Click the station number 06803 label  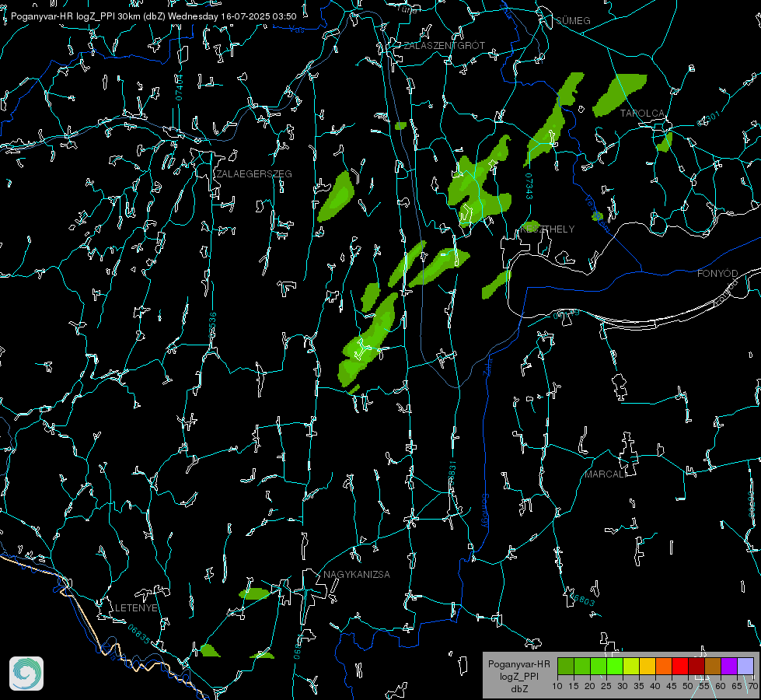(x=582, y=599)
